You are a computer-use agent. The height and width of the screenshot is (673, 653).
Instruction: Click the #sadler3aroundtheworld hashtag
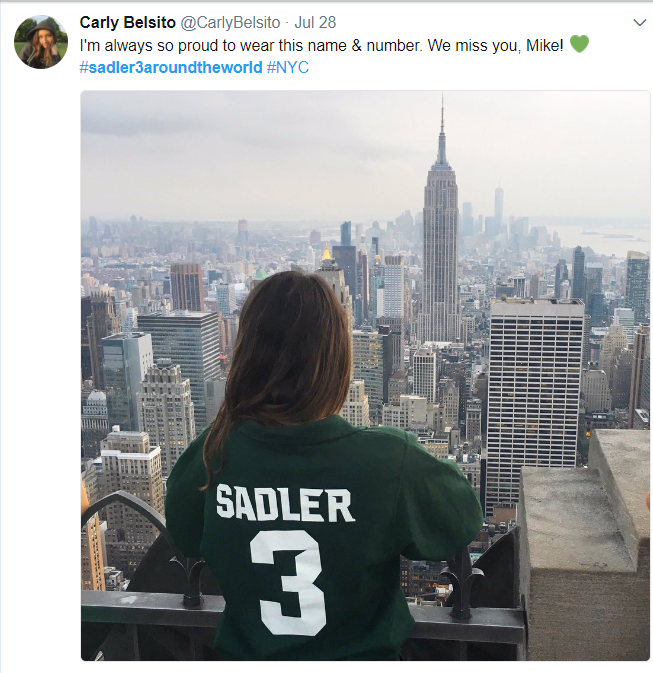point(171,66)
